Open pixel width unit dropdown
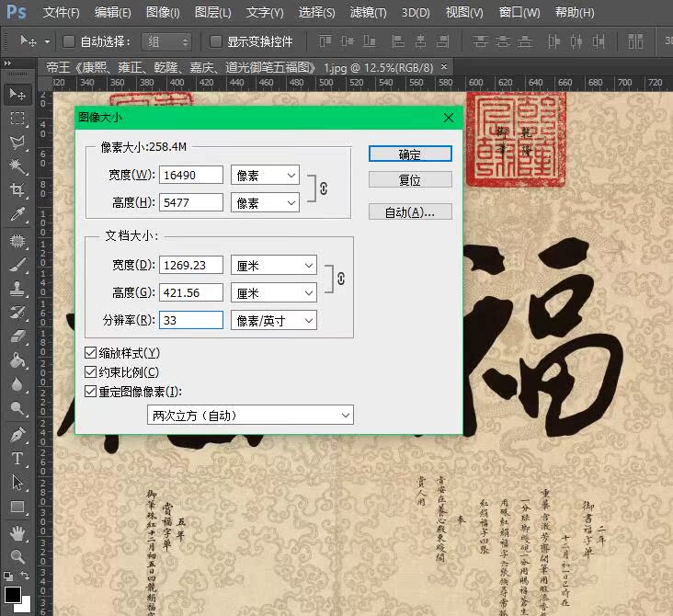 click(x=265, y=175)
